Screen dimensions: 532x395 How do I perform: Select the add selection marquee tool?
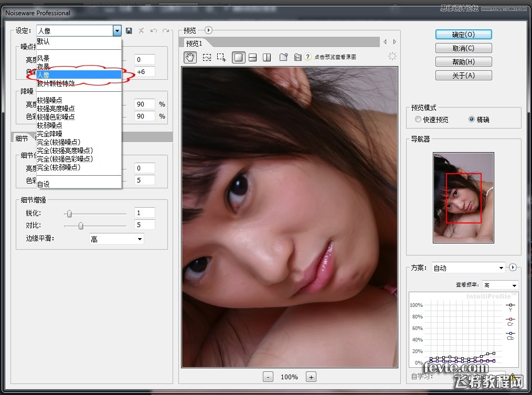coord(221,57)
